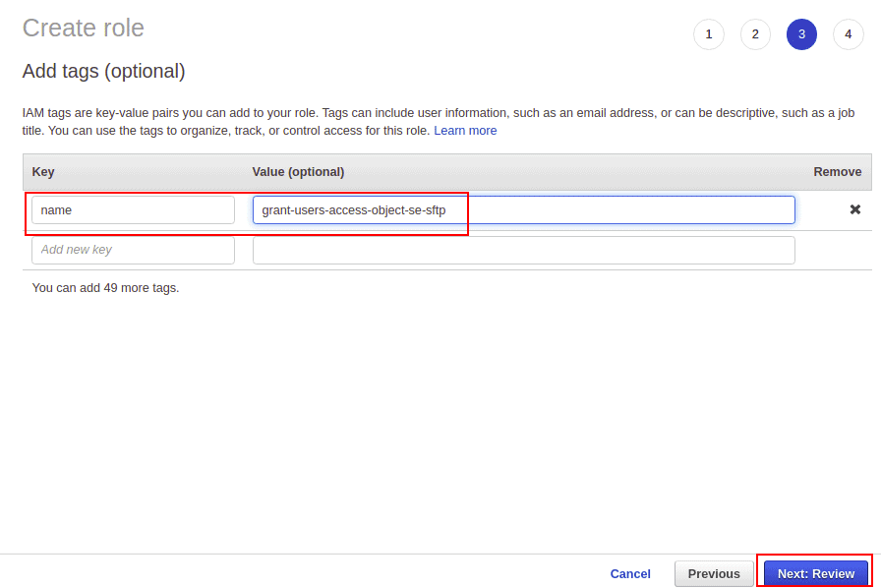This screenshot has width=881, height=588.
Task: Open the Learn more link
Action: (465, 131)
